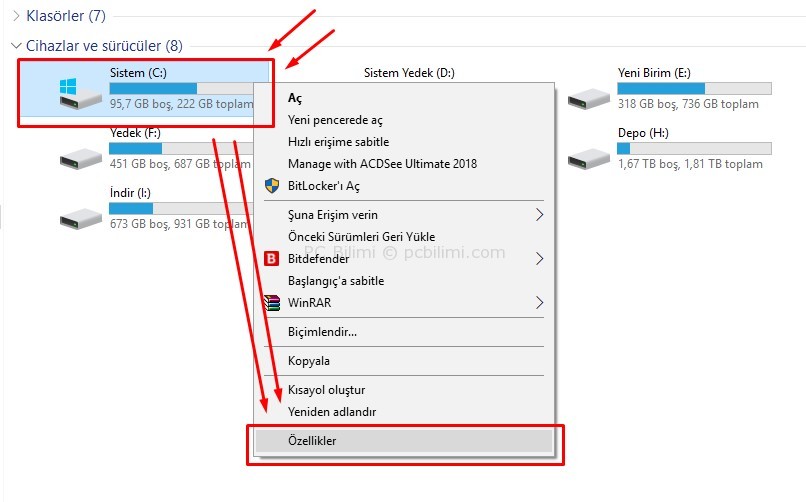This screenshot has height=502, width=806.
Task: Click the red Bitdefender B icon
Action: click(271, 258)
